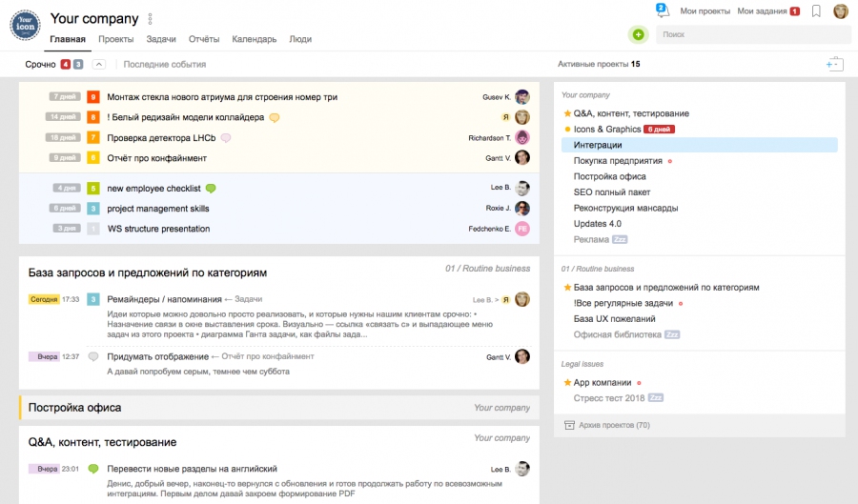Select starred project Q&A, контент, тестирование in sidebar

tap(631, 113)
